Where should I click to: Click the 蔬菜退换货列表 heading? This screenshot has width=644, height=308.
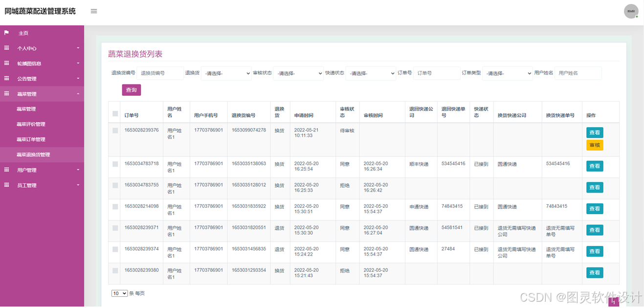tap(135, 54)
